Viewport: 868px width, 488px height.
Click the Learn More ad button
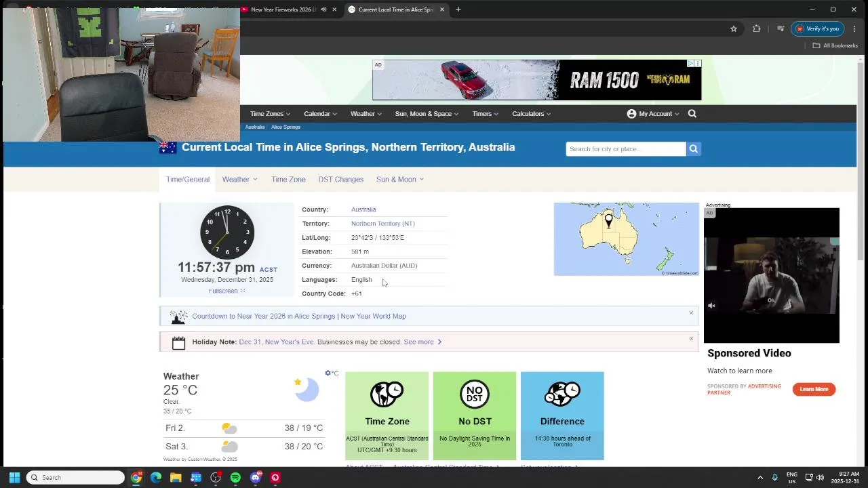(x=814, y=389)
